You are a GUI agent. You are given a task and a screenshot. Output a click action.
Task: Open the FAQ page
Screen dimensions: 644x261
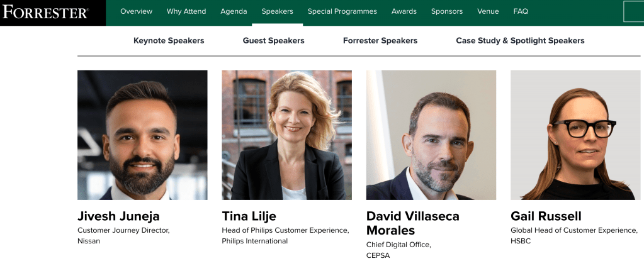521,11
